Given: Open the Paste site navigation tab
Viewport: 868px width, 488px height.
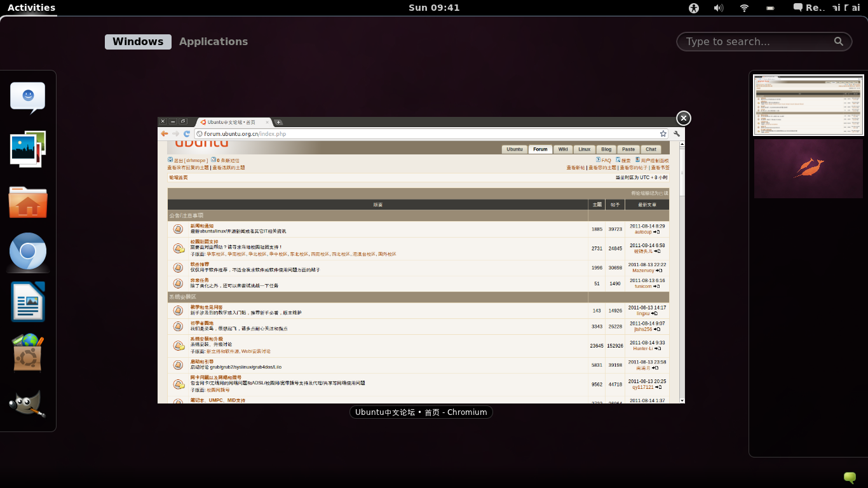Looking at the screenshot, I should point(628,149).
